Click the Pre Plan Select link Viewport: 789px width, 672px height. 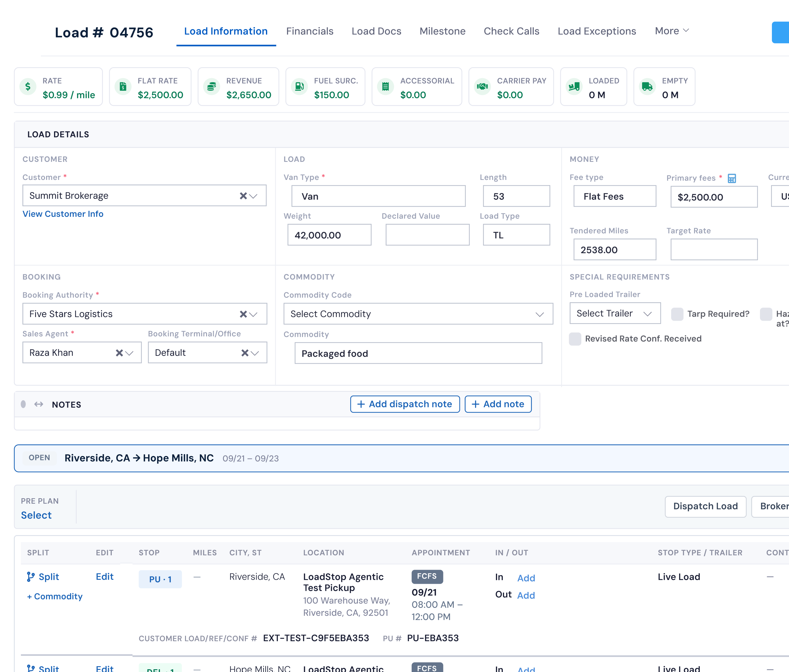tap(36, 515)
